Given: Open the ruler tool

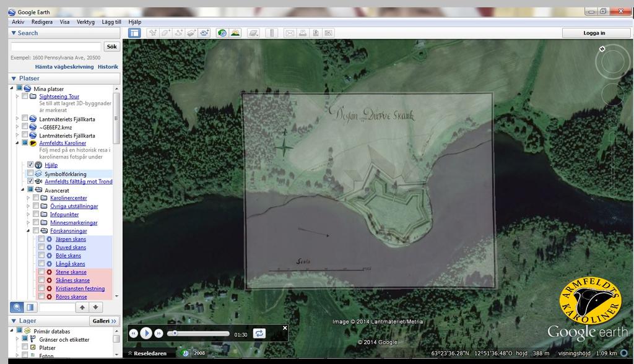Looking at the screenshot, I should tap(272, 33).
